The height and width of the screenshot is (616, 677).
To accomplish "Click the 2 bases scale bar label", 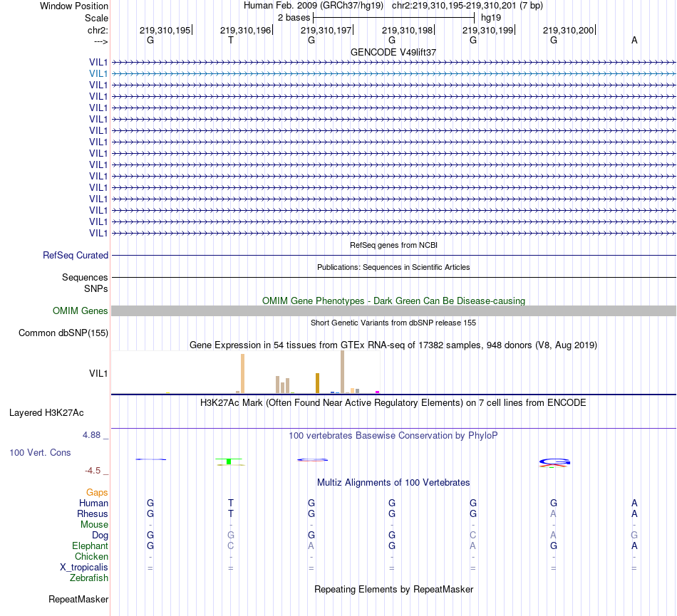I will click(294, 18).
